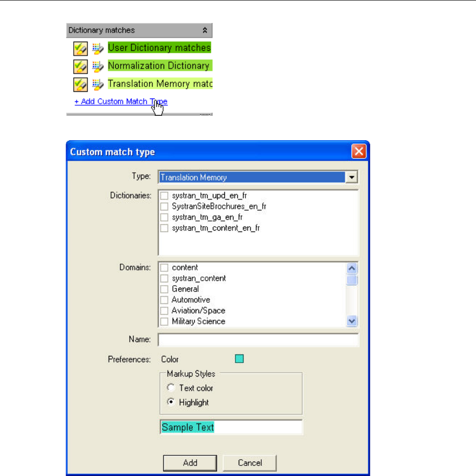Image resolution: width=476 pixels, height=476 pixels.
Task: Click the Add button
Action: pyautogui.click(x=190, y=463)
